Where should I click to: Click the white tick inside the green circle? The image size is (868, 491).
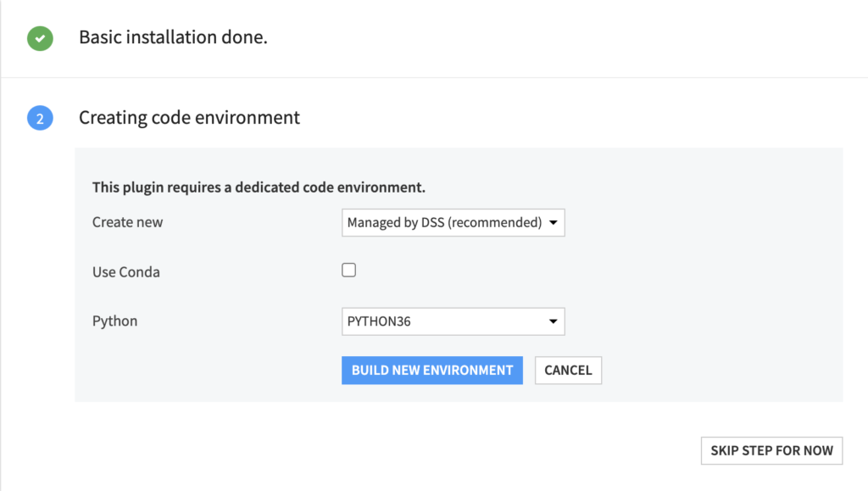(x=40, y=39)
